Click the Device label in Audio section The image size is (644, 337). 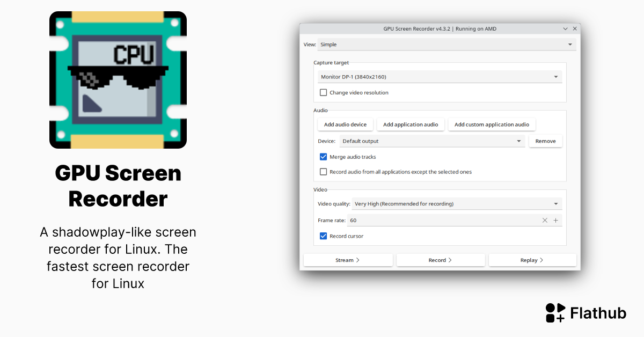[x=327, y=141]
